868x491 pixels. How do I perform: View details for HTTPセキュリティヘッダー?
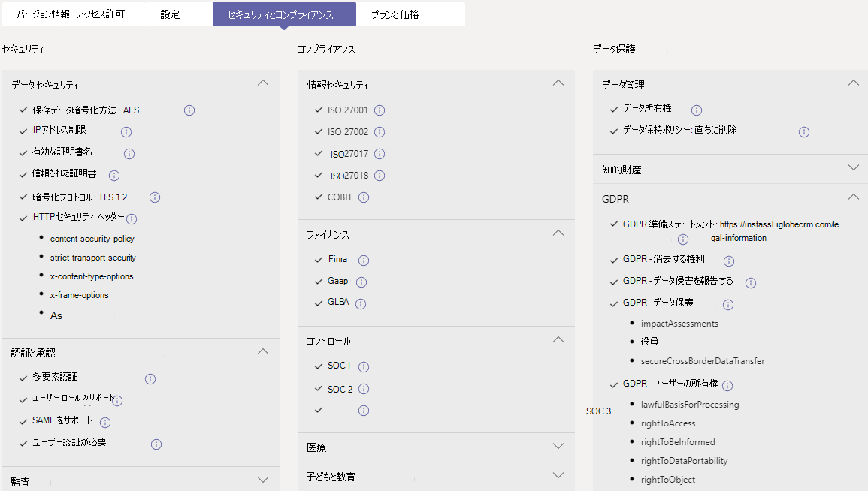132,219
